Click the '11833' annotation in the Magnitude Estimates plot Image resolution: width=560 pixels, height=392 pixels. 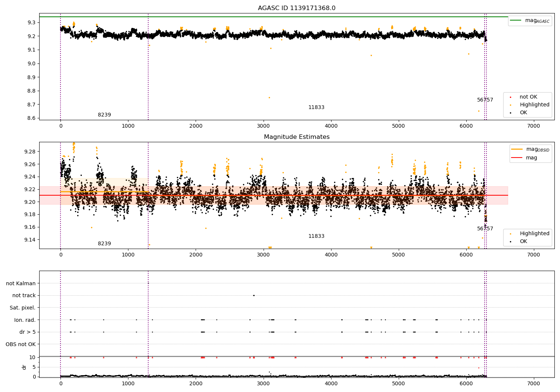316,236
